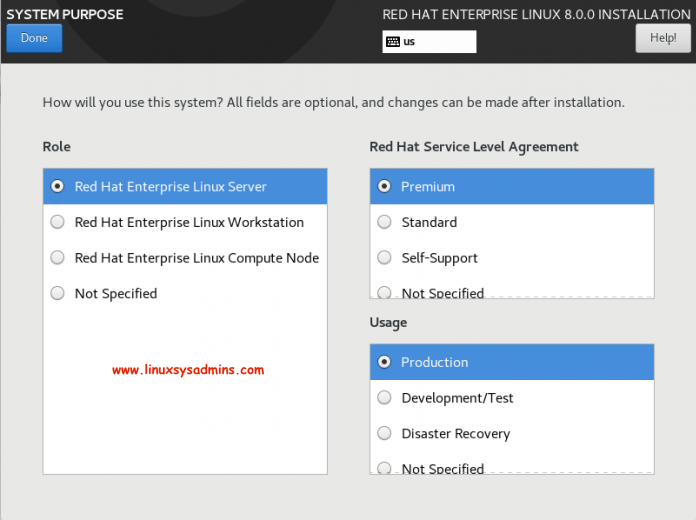The width and height of the screenshot is (696, 520).
Task: Click the RED HAT ENTERPRISE LINUX 8.0.0 INSTALLATION text
Action: pyautogui.click(x=536, y=14)
